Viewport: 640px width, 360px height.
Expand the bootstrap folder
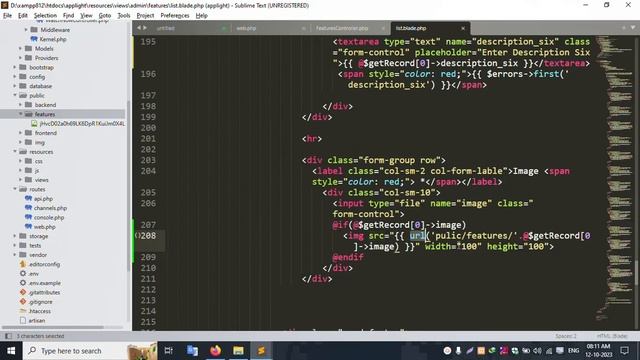coord(15,67)
